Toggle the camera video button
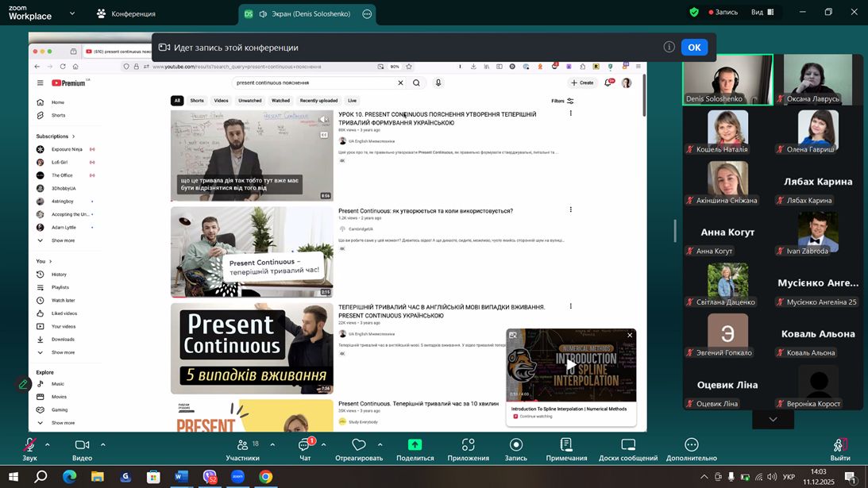 pos(82,445)
